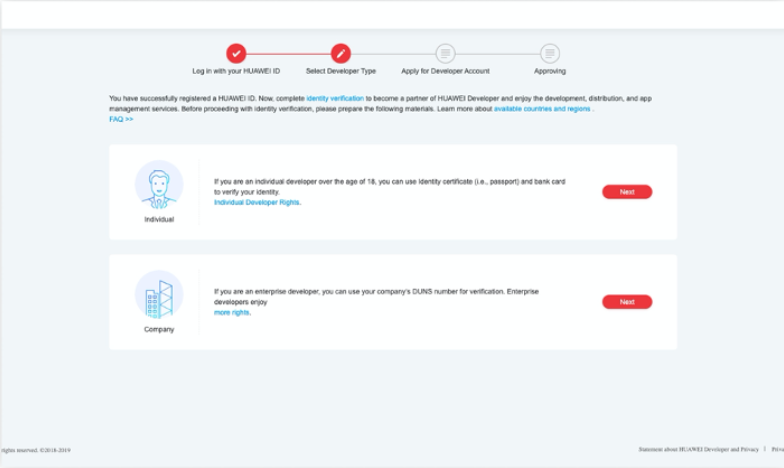Viewport: 784px width, 468px height.
Task: Open Statement about HUAWEI Developer and Privacy
Action: click(x=698, y=450)
